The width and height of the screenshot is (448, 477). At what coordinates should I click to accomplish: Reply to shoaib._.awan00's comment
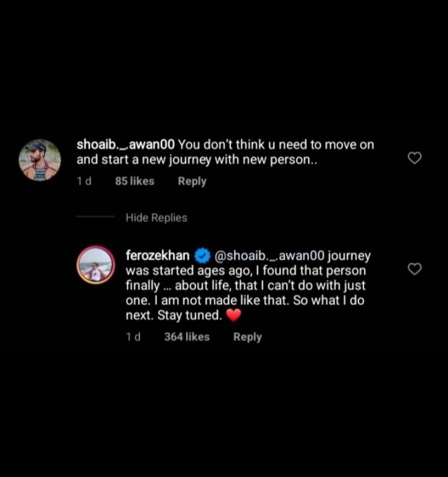pyautogui.click(x=192, y=181)
